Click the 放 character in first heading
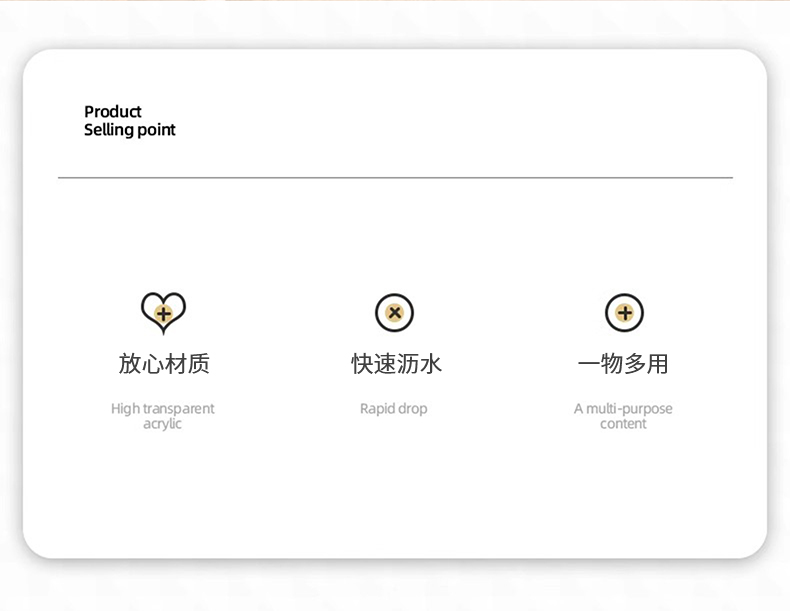790x611 pixels. point(129,364)
